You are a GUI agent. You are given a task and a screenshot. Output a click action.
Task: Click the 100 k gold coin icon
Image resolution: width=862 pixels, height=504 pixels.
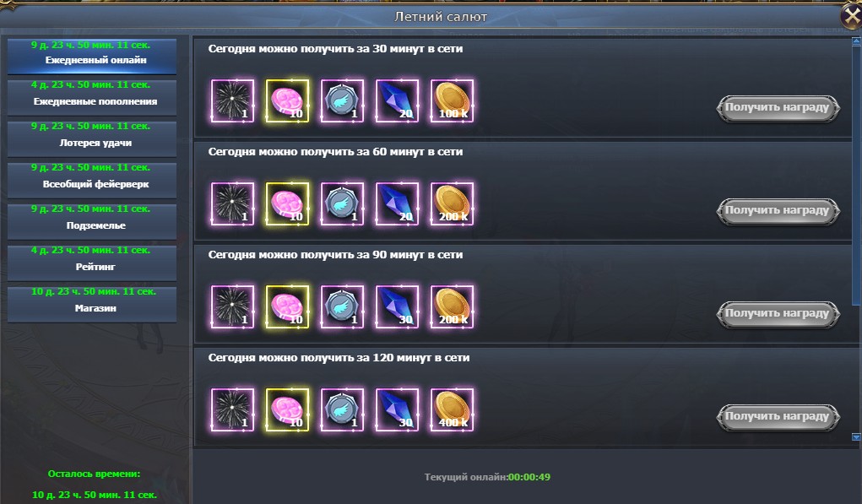pos(452,100)
